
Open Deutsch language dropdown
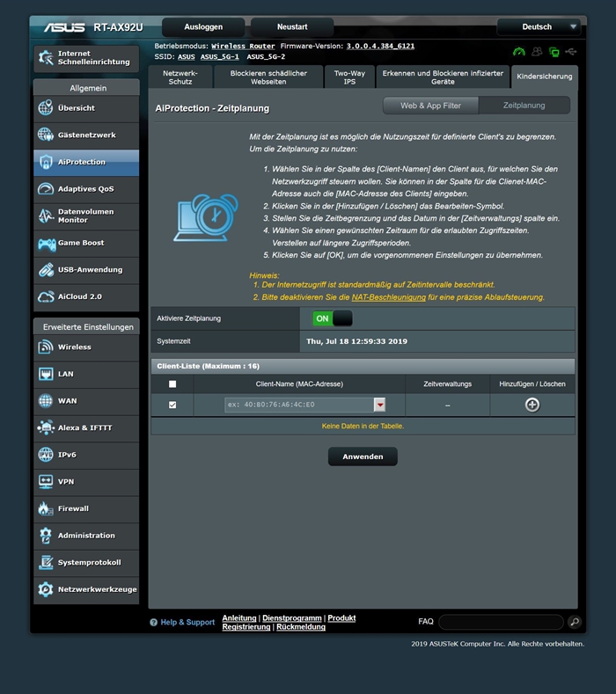click(539, 26)
